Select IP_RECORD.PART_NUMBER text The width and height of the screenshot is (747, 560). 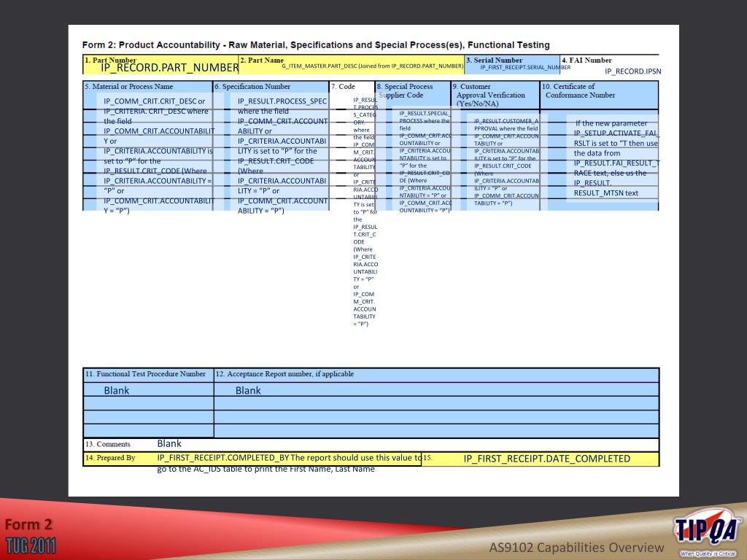coord(169,68)
